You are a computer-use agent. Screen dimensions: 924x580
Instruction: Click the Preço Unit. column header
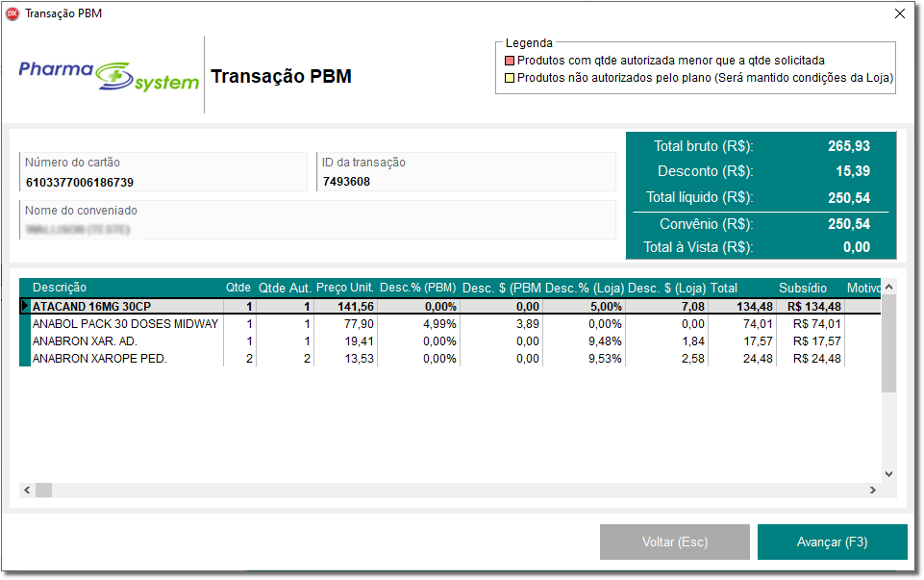(x=345, y=288)
